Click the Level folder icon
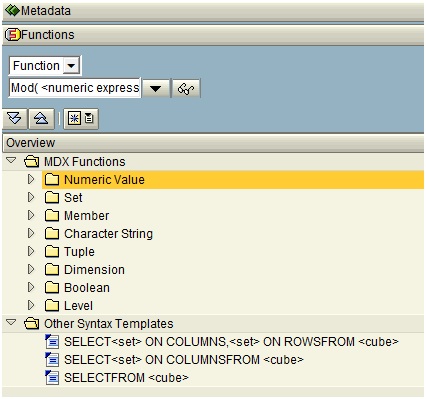This screenshot has height=399, width=426. pyautogui.click(x=52, y=306)
